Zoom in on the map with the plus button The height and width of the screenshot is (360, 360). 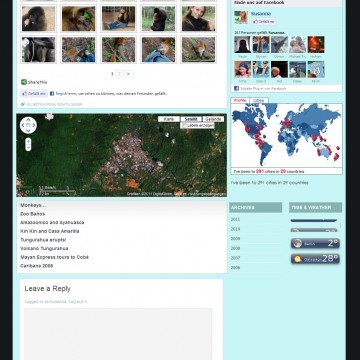[x=28, y=141]
